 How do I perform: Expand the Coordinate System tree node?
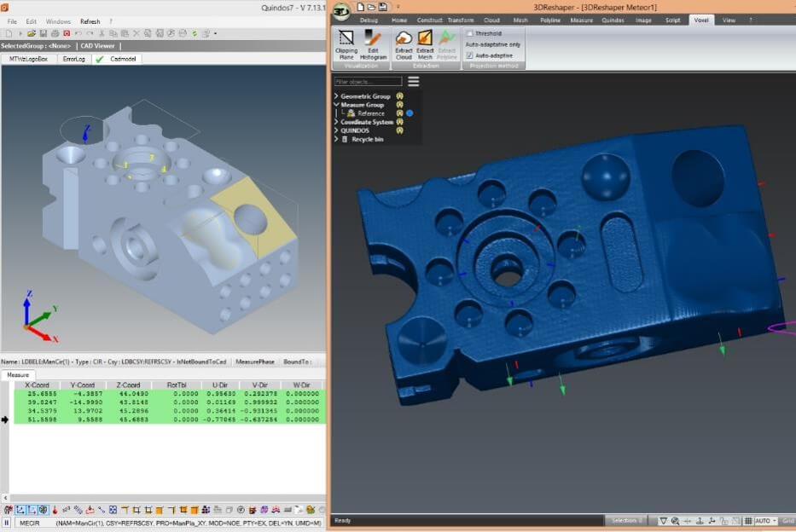[x=336, y=122]
